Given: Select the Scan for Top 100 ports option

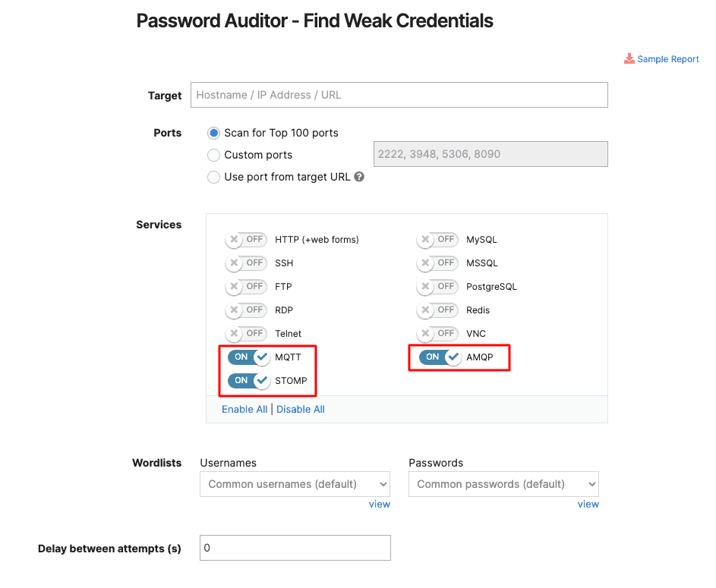Looking at the screenshot, I should point(213,132).
